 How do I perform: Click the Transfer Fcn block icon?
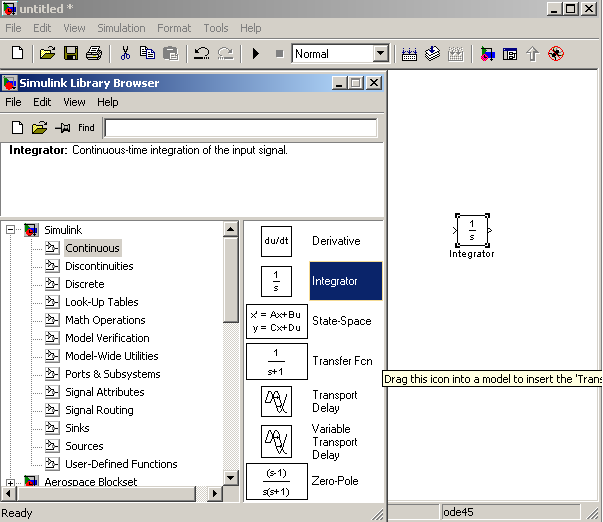(277, 362)
